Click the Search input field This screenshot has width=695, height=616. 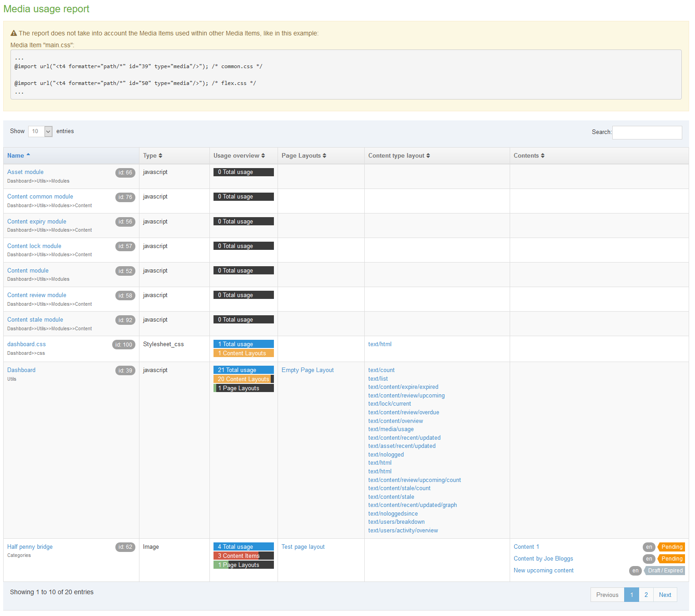coord(647,132)
